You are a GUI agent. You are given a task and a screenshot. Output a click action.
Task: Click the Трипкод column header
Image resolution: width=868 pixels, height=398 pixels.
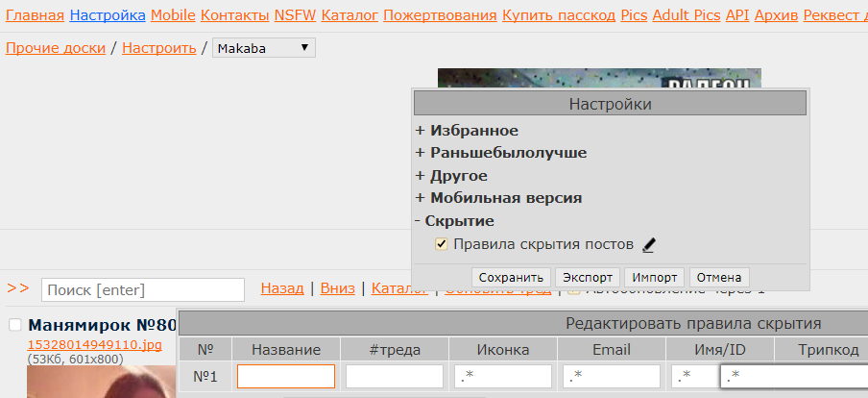point(821,350)
